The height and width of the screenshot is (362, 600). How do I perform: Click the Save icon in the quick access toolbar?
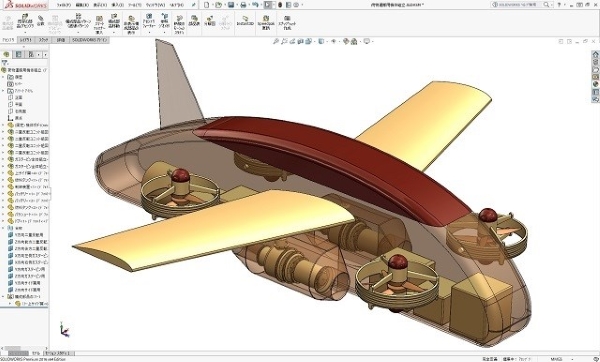click(231, 5)
